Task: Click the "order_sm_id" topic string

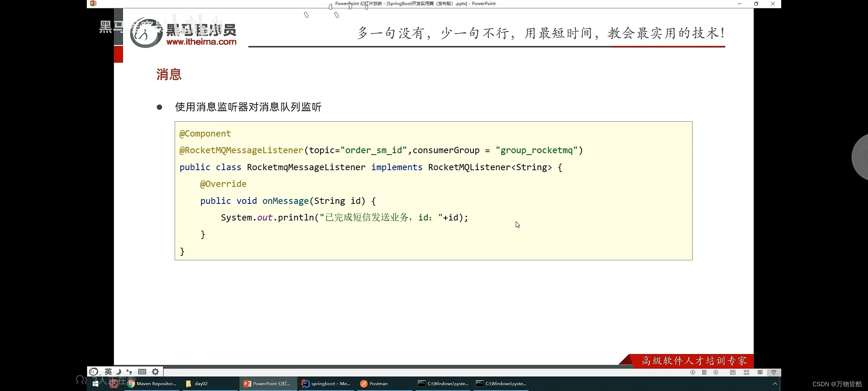Action: pos(374,150)
